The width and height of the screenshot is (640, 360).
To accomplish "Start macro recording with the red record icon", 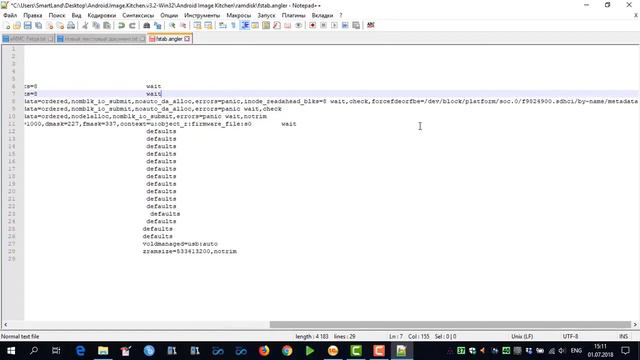I will pyautogui.click(x=312, y=25).
